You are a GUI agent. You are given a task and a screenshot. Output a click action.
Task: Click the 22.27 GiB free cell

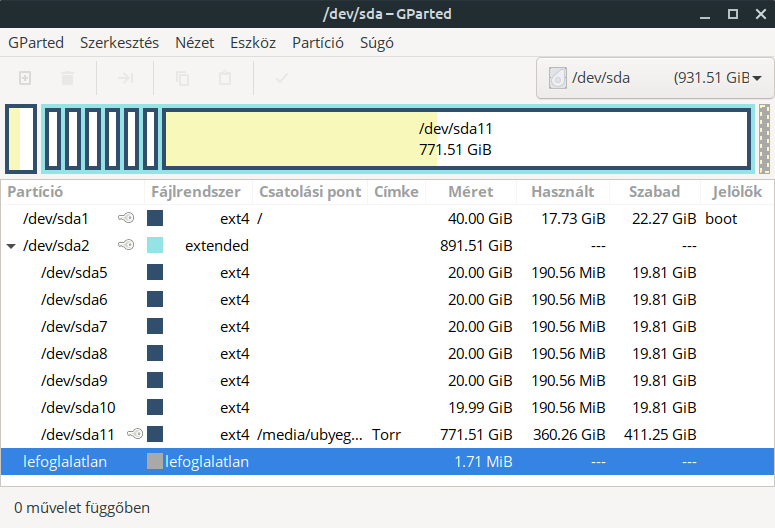point(664,219)
